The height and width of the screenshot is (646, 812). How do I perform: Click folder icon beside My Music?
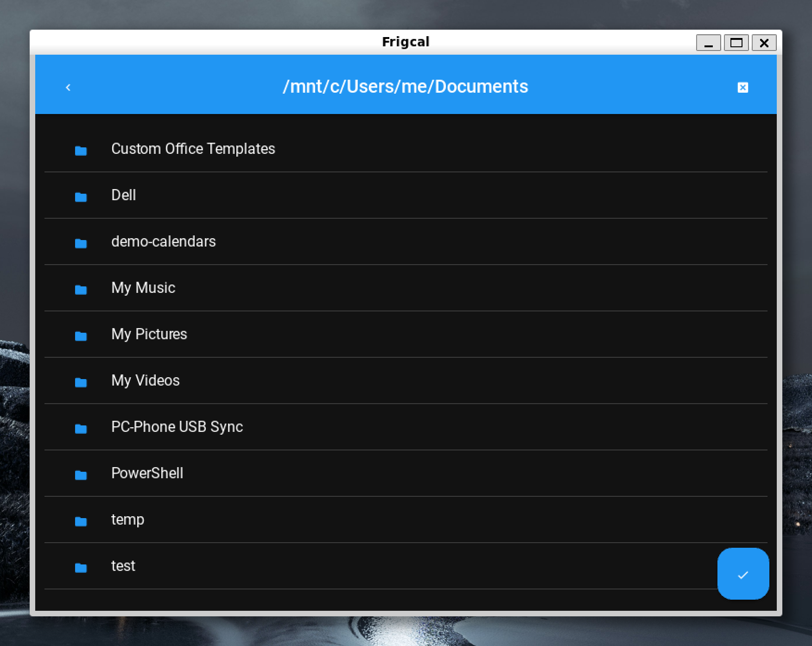(81, 289)
